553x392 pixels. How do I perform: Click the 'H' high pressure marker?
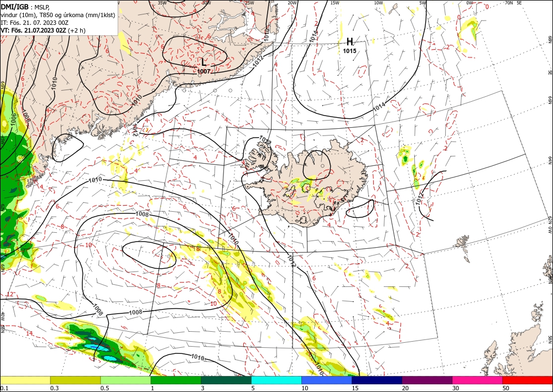click(349, 41)
